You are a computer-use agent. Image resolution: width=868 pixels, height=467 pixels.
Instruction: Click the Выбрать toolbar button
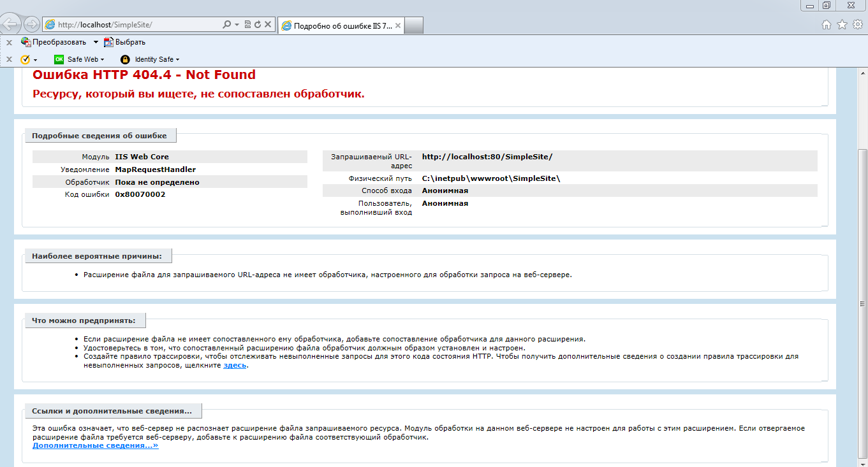[x=125, y=42]
